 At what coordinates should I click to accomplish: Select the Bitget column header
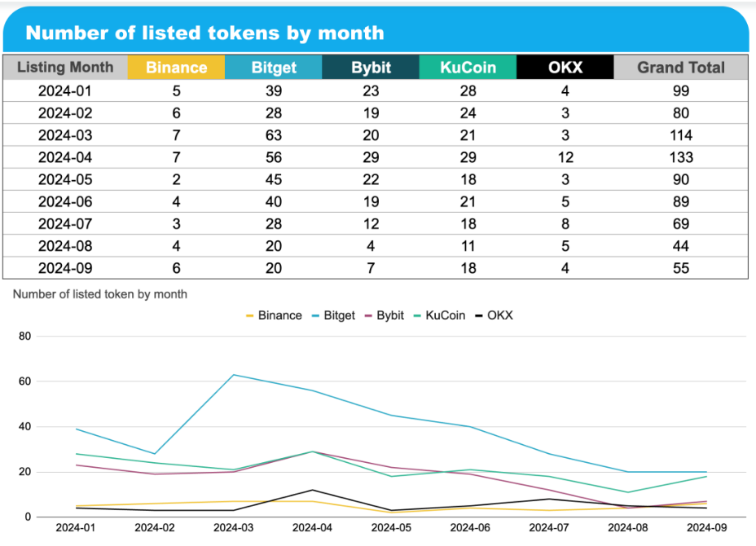274,68
